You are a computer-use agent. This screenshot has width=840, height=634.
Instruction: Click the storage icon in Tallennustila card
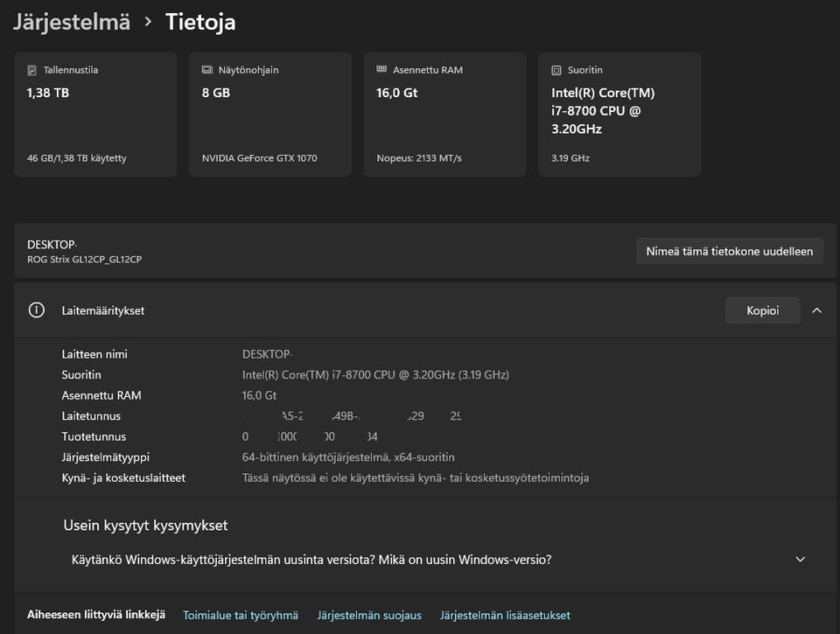tap(32, 70)
